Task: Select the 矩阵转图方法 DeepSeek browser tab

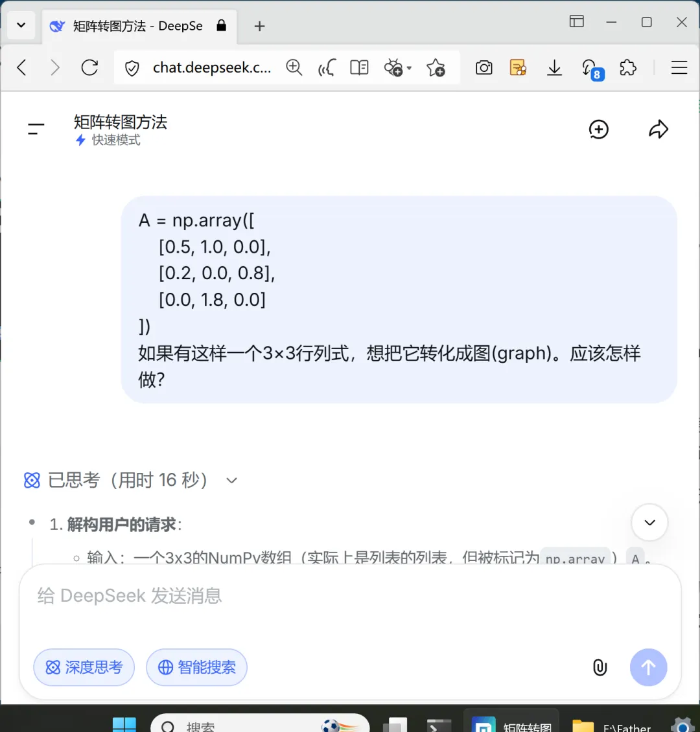Action: 139,26
